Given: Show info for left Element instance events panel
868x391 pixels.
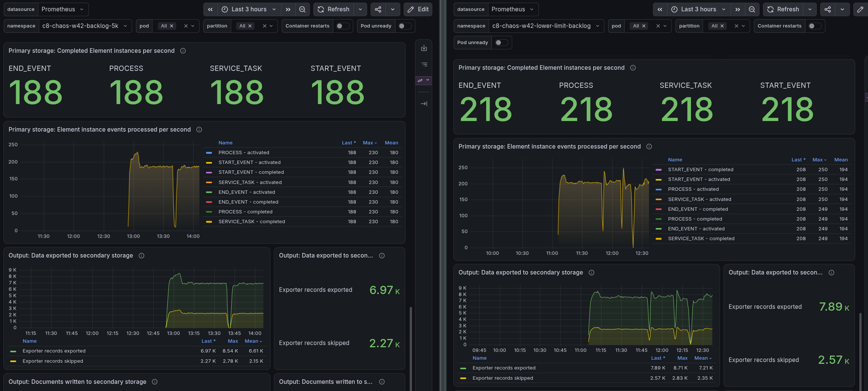Looking at the screenshot, I should pos(199,130).
